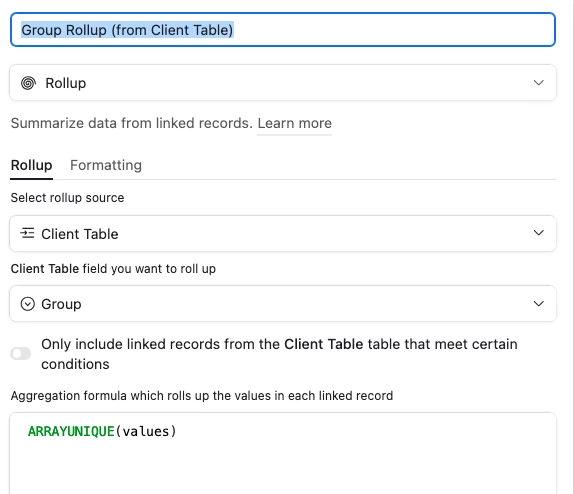
Task: Click inside the ARRAYUNIQUE aggregation formula editor
Action: point(283,453)
